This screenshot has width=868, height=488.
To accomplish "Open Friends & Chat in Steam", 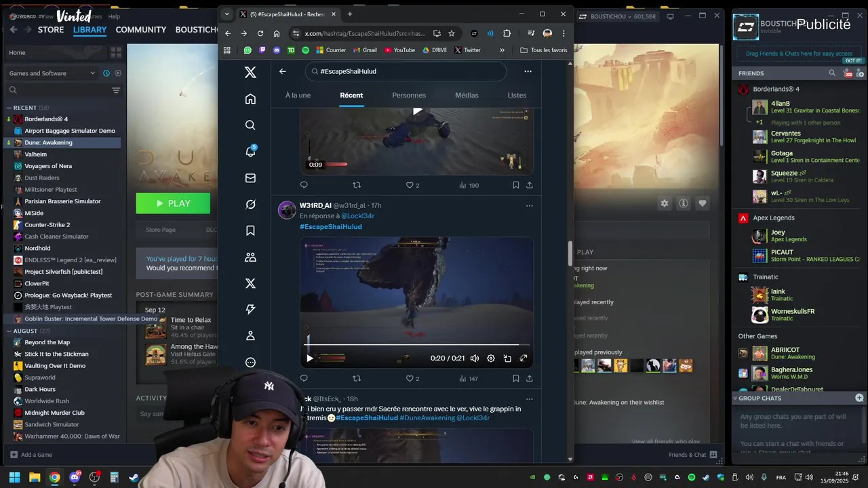I will pyautogui.click(x=692, y=455).
